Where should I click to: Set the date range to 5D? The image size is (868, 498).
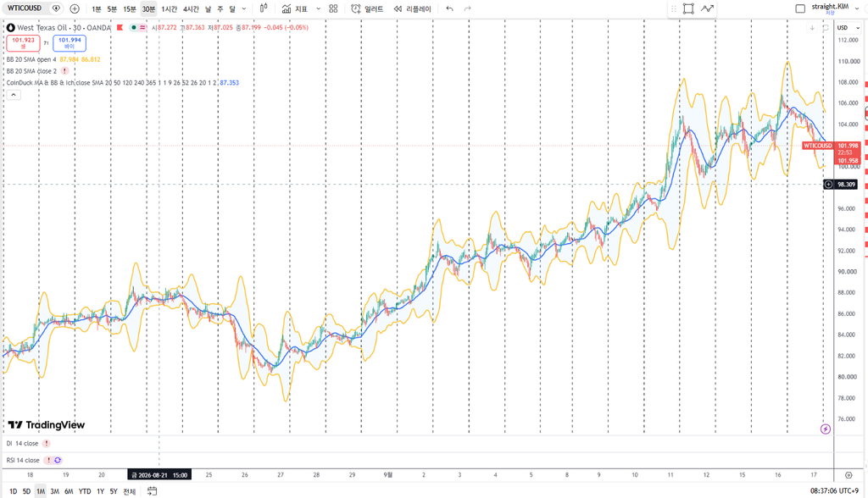pos(26,491)
